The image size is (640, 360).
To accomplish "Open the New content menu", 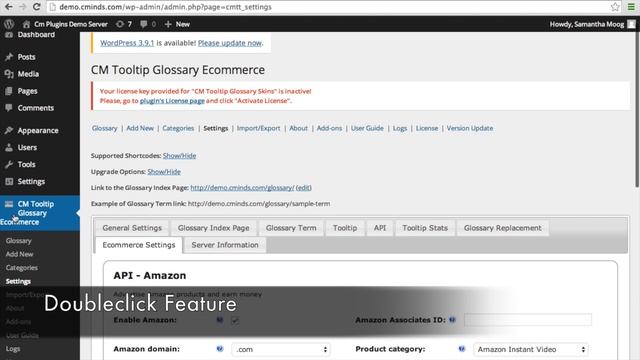I will coord(177,24).
